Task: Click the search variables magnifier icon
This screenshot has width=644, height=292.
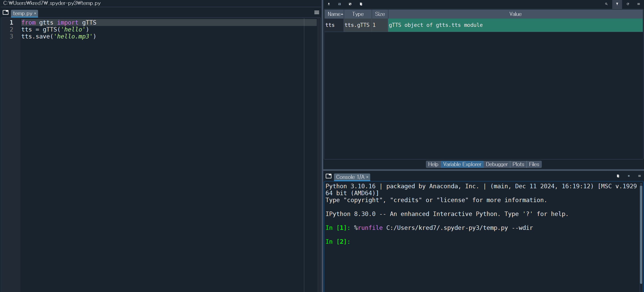Action: (606, 4)
